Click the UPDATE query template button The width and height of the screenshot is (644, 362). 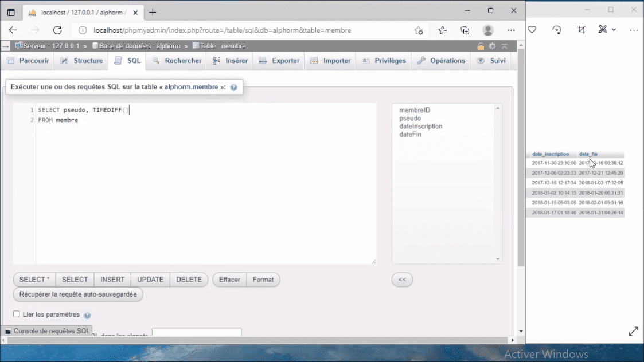[x=150, y=280]
